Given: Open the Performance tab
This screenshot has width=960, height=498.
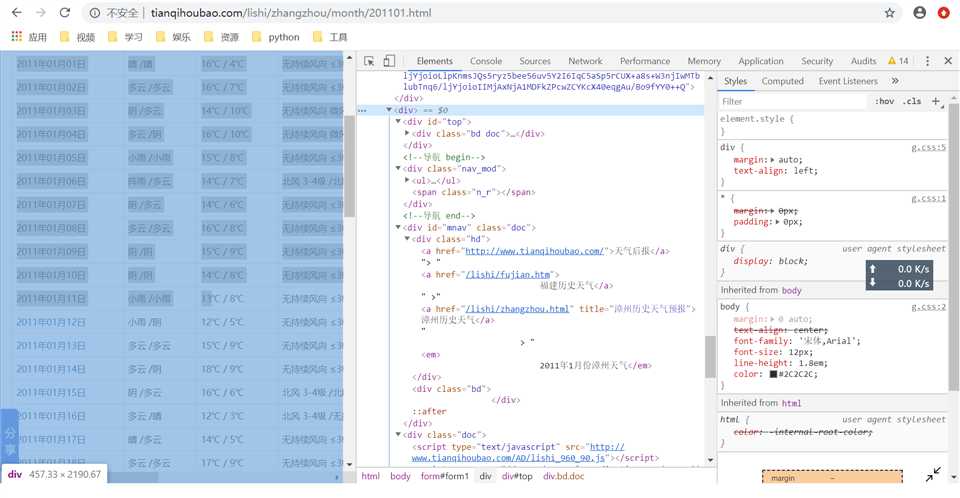Looking at the screenshot, I should 645,61.
